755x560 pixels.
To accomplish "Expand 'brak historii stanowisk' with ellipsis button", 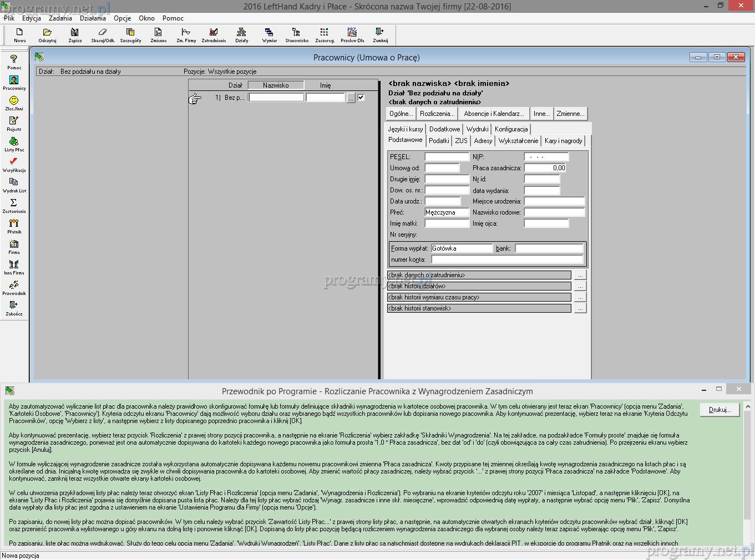I will (x=580, y=308).
